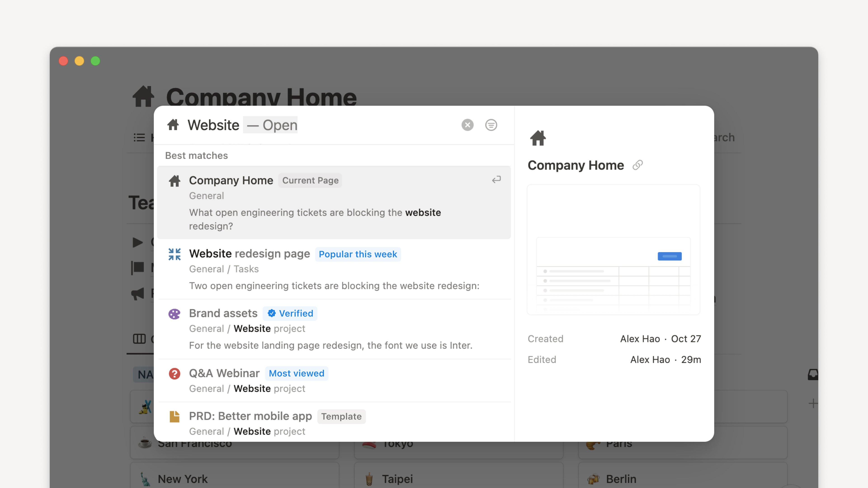This screenshot has width=868, height=488.
Task: Click the Current Page tag
Action: pyautogui.click(x=310, y=181)
